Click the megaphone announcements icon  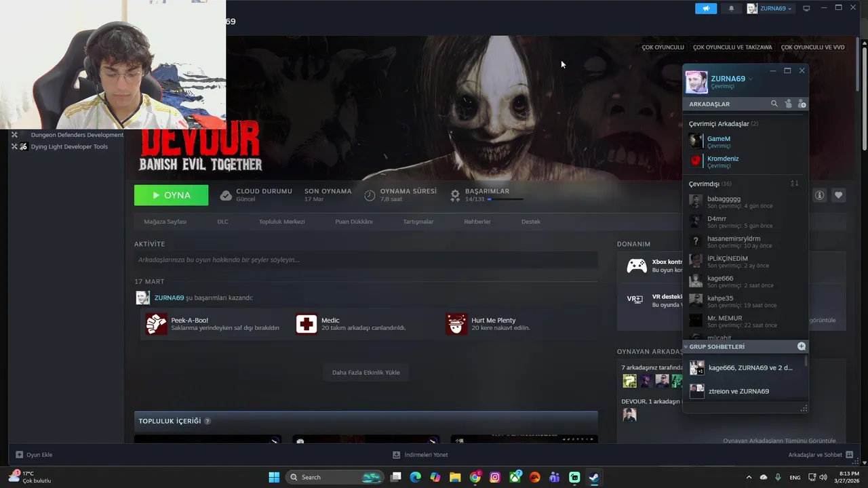706,8
